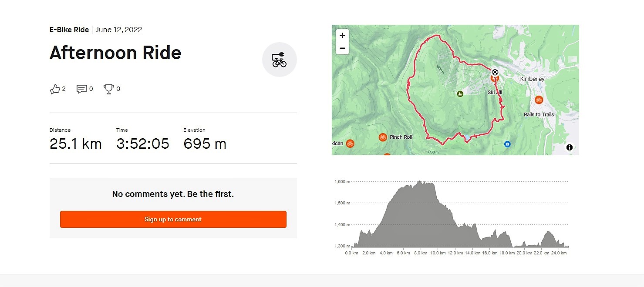Viewport: 644px width, 287px height.
Task: Open comments via the speech bubble icon
Action: coord(82,88)
